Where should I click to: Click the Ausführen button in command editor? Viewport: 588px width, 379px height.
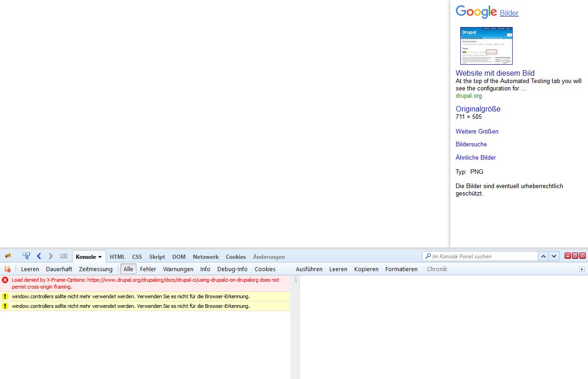[x=309, y=269]
